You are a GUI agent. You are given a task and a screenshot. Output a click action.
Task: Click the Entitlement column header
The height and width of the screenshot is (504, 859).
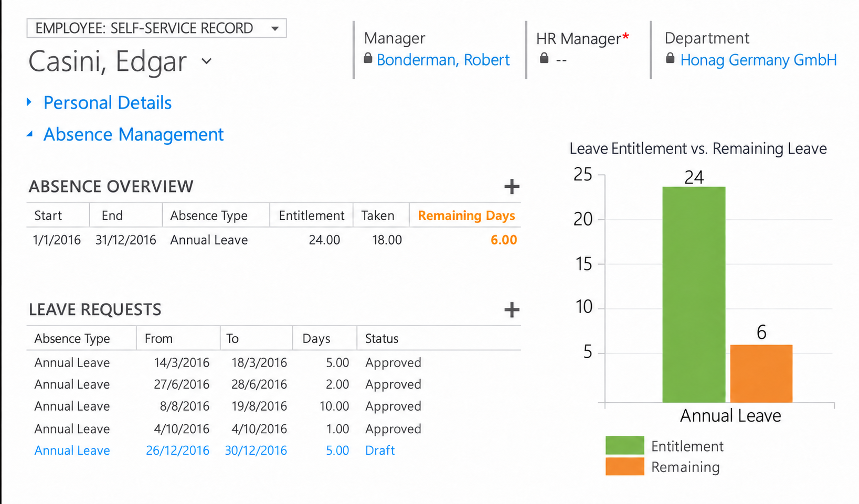tap(311, 216)
